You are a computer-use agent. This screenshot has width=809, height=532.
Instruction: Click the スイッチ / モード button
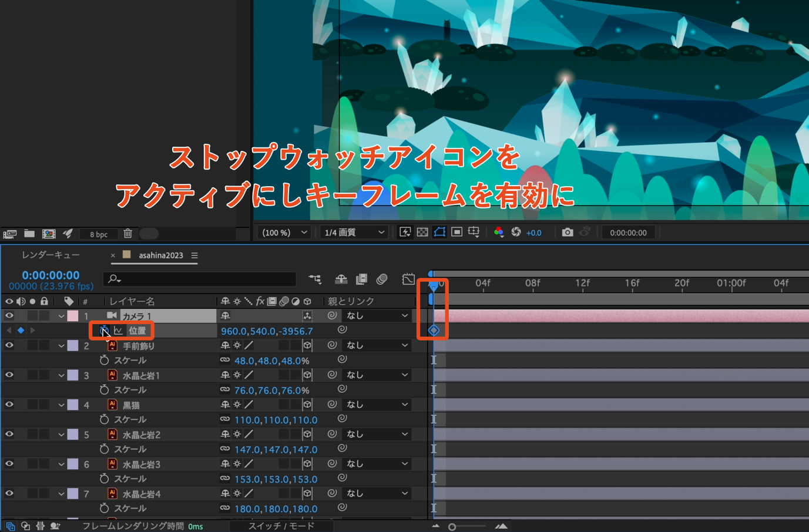281,526
